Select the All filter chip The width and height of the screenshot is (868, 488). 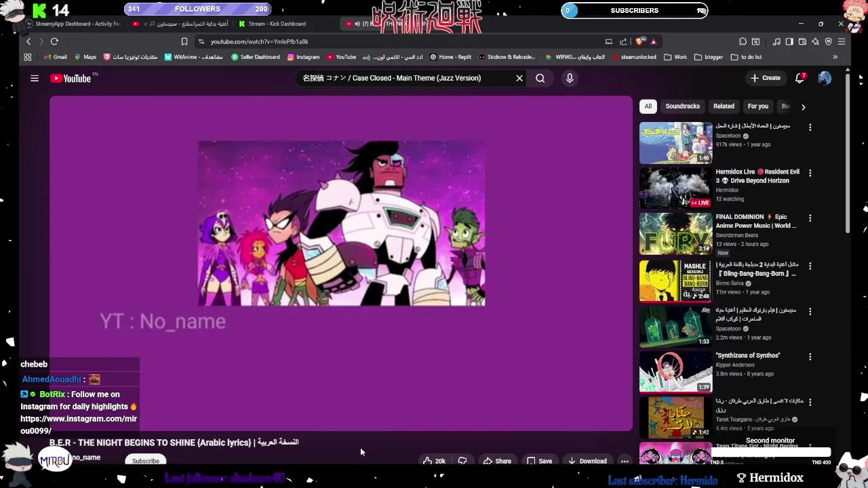click(x=648, y=106)
